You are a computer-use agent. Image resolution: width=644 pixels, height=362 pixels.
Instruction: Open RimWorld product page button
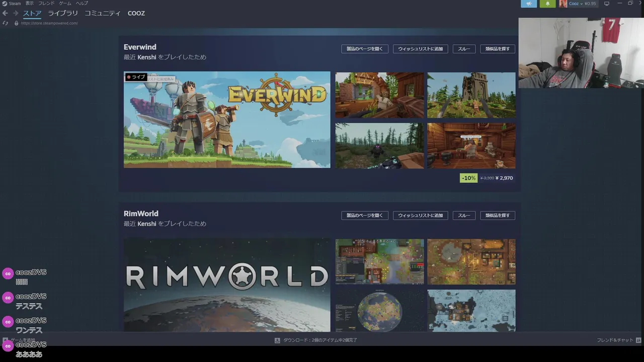365,215
